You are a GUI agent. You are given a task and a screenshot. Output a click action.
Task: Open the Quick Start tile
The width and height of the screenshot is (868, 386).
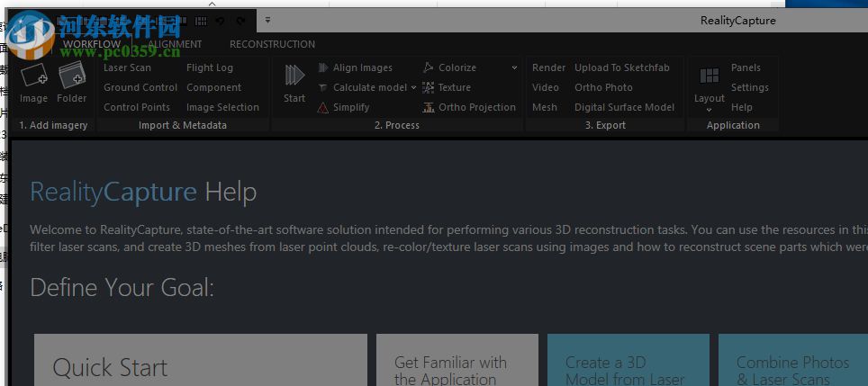[x=201, y=359]
